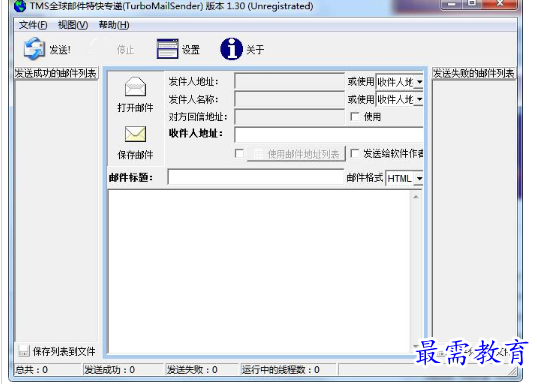Screen dimensions: 537x384
Task: Enable the 对方回信地址 使用 checkbox
Action: point(355,117)
